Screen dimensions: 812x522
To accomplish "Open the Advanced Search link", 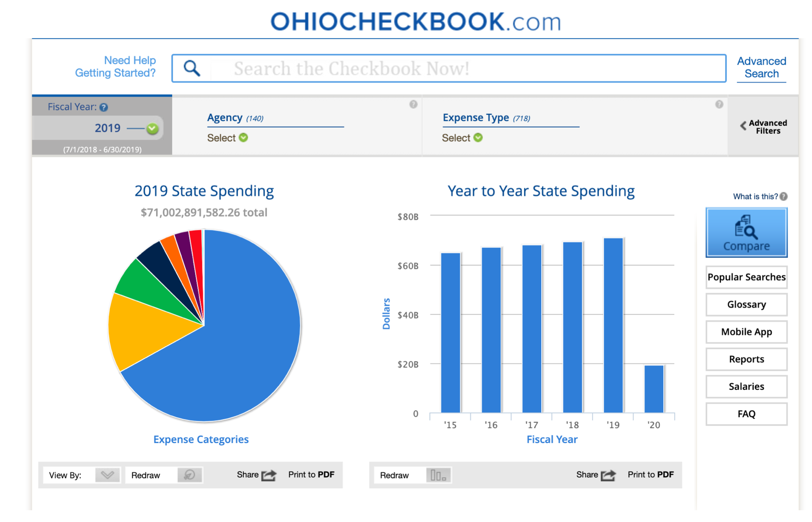I will [x=761, y=68].
